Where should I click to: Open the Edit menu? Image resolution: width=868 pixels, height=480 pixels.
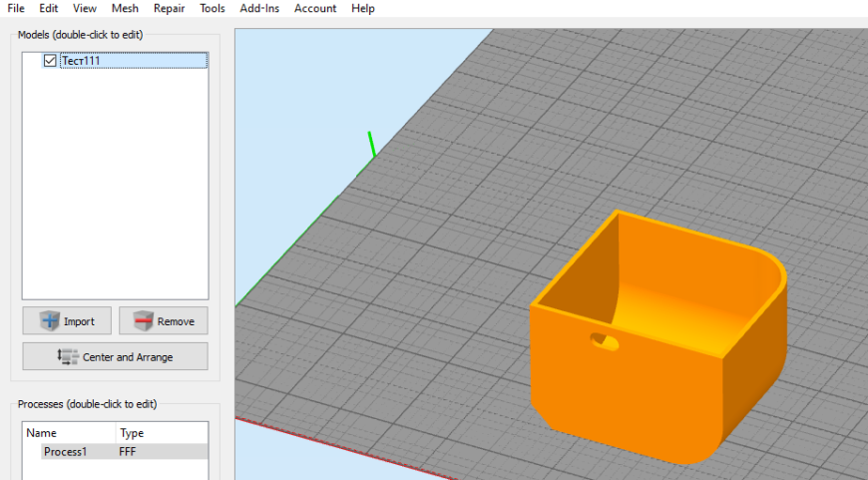[x=48, y=8]
